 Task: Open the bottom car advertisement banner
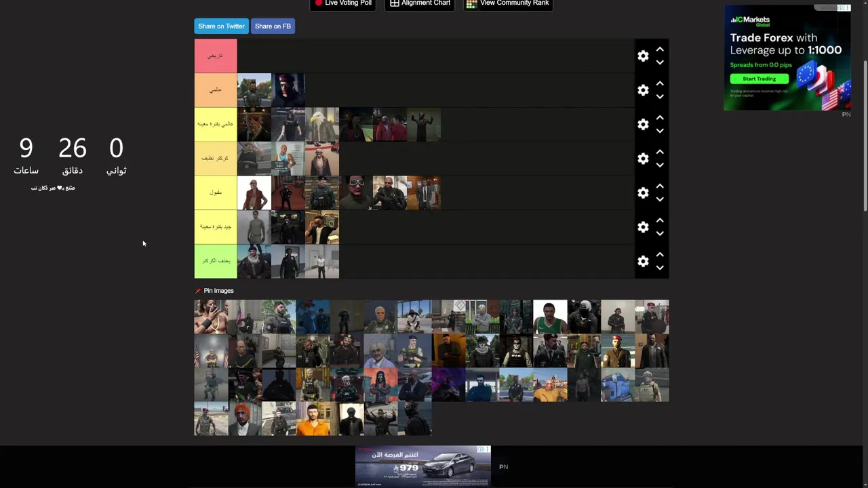(423, 466)
